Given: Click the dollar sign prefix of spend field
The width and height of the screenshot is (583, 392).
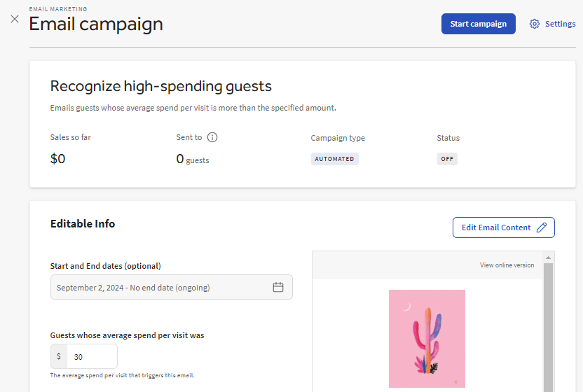Looking at the screenshot, I should [59, 356].
